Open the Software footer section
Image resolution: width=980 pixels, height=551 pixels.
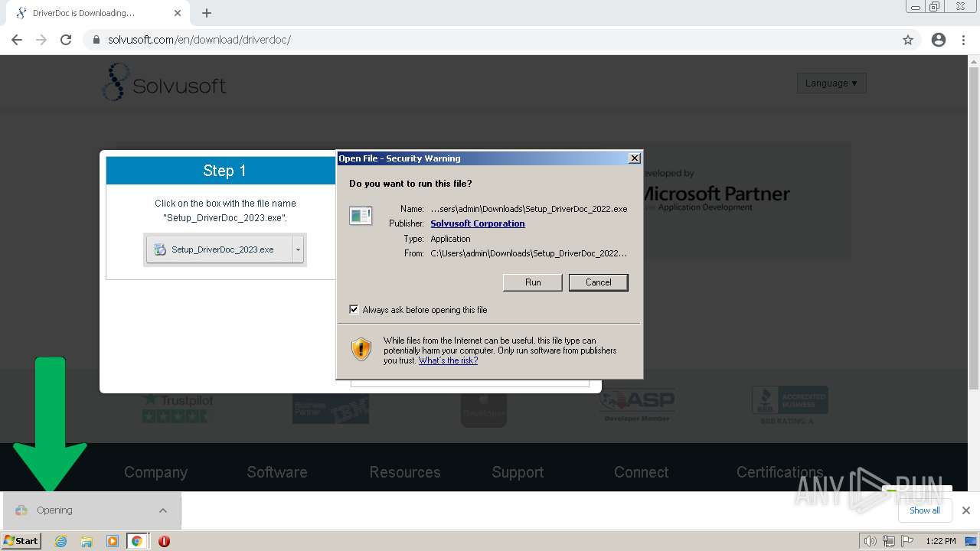pos(277,472)
